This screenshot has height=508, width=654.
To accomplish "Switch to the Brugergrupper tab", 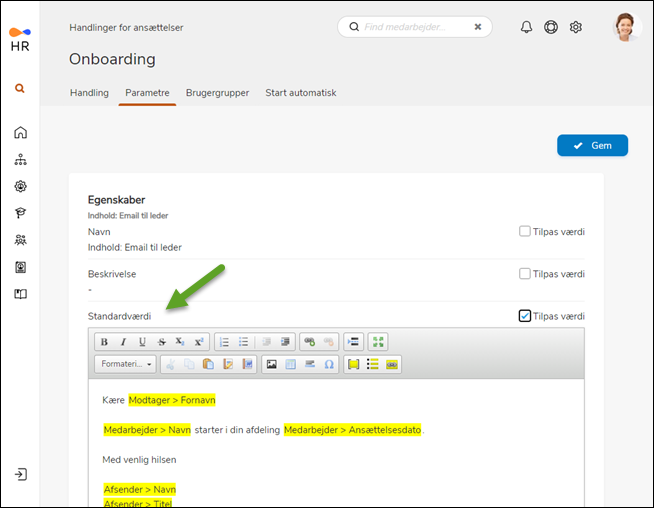I will tap(217, 93).
